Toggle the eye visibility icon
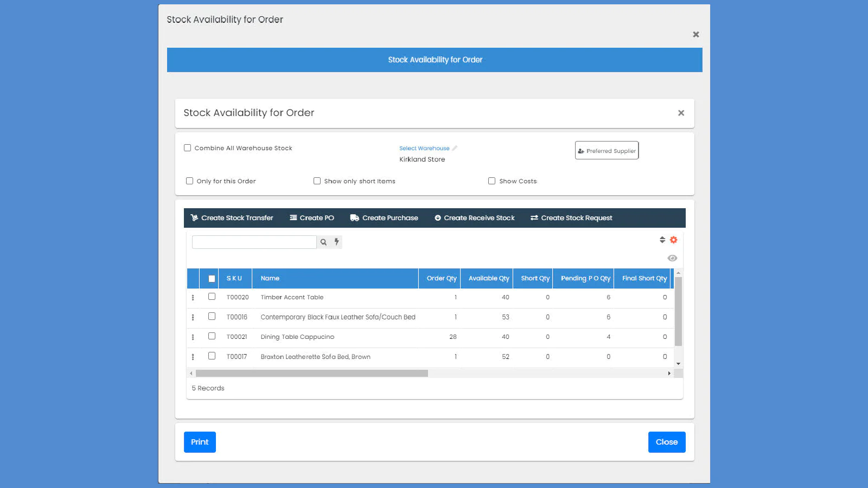 (x=672, y=258)
